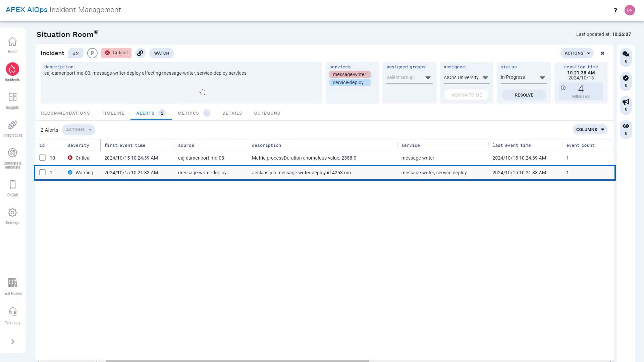Toggle checkbox for alert ID 10
Image resolution: width=644 pixels, height=362 pixels.
[43, 157]
